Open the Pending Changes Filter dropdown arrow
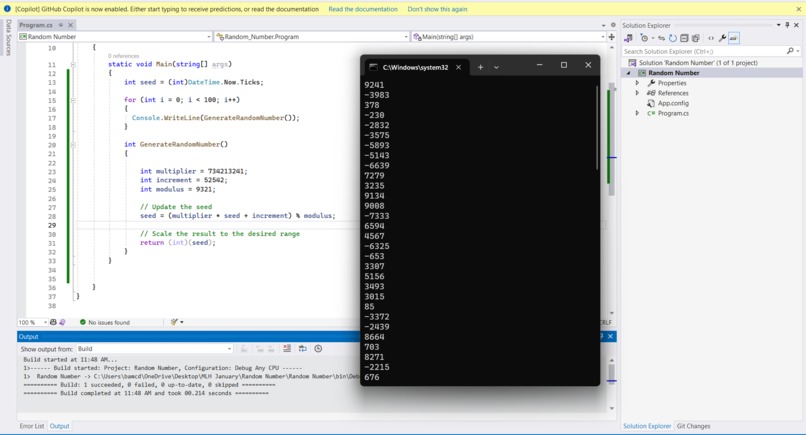This screenshot has height=435, width=806. click(652, 38)
